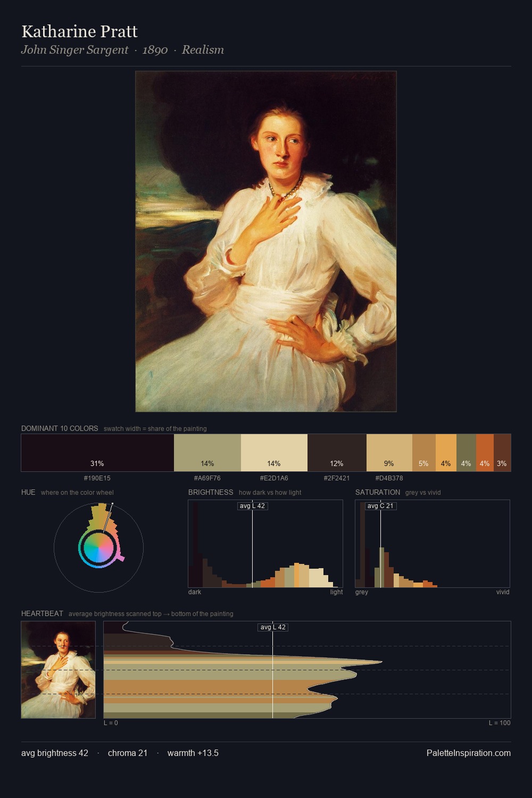This screenshot has height=798, width=532.
Task: Click the saturation histogram chart
Action: (x=433, y=544)
